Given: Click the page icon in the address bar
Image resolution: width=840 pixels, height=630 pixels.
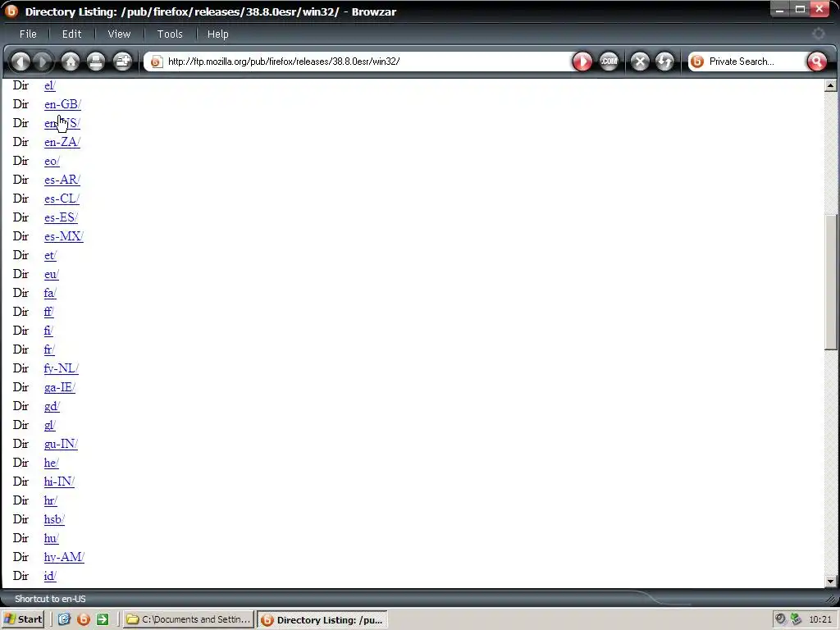Looking at the screenshot, I should coord(156,62).
